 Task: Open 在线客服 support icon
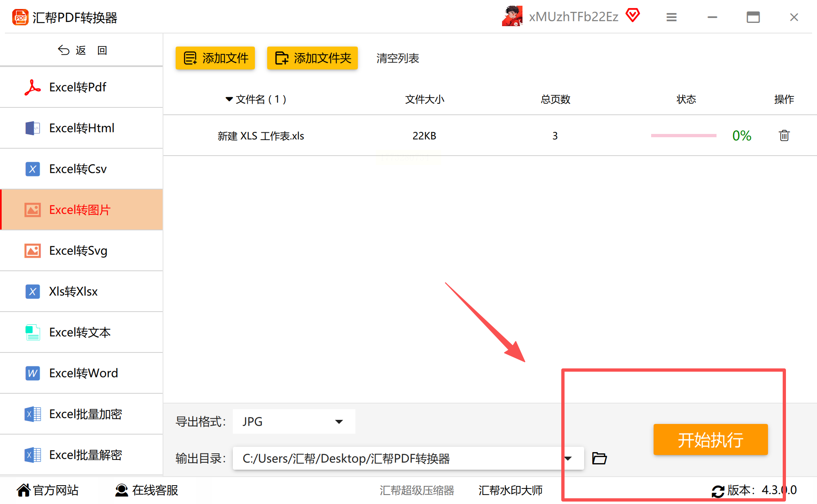[x=121, y=490]
